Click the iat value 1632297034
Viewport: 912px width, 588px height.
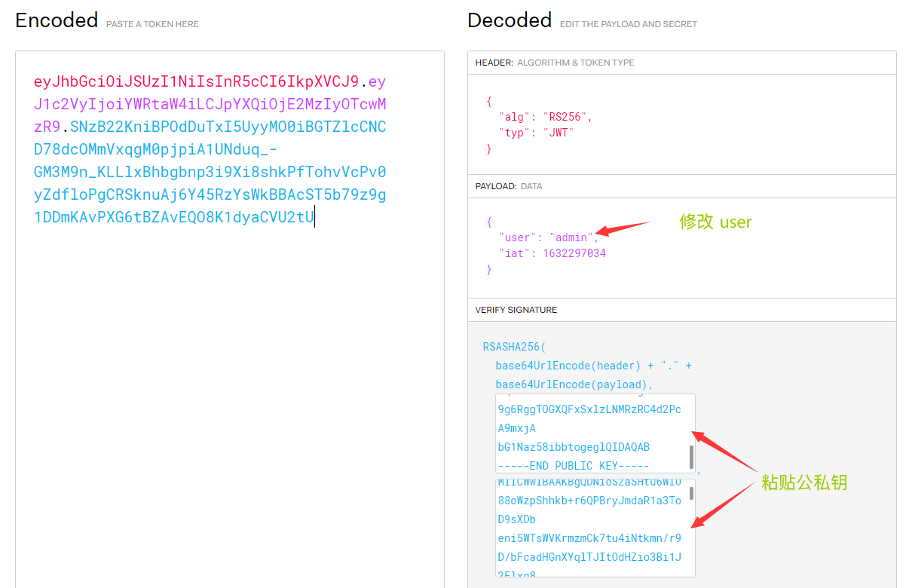point(574,253)
